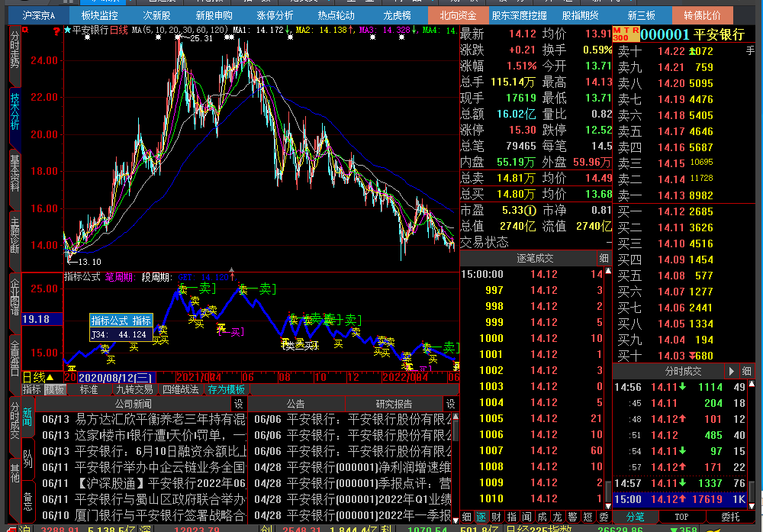Open the 成 transactions tab

click(542, 517)
